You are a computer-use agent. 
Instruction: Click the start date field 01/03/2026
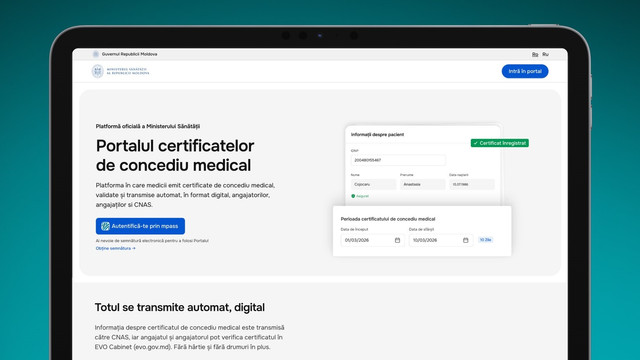point(372,240)
